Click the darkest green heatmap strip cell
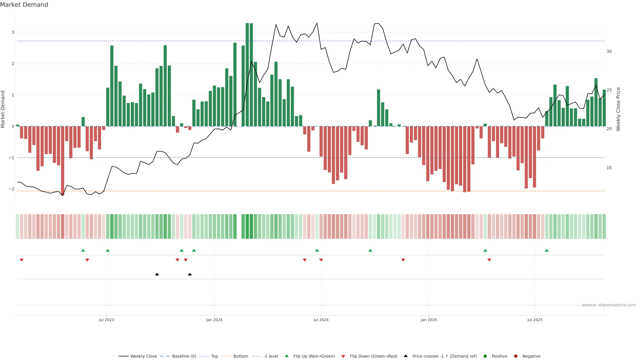This screenshot has height=362, width=644. [247, 226]
